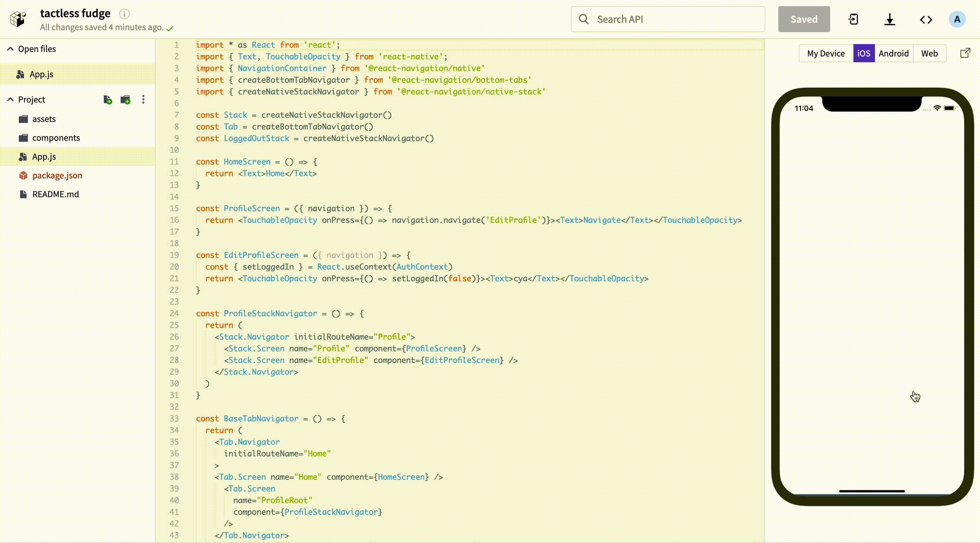Click 'ProfileStackNavigator' on line 24
The height and width of the screenshot is (543, 980).
coord(270,314)
